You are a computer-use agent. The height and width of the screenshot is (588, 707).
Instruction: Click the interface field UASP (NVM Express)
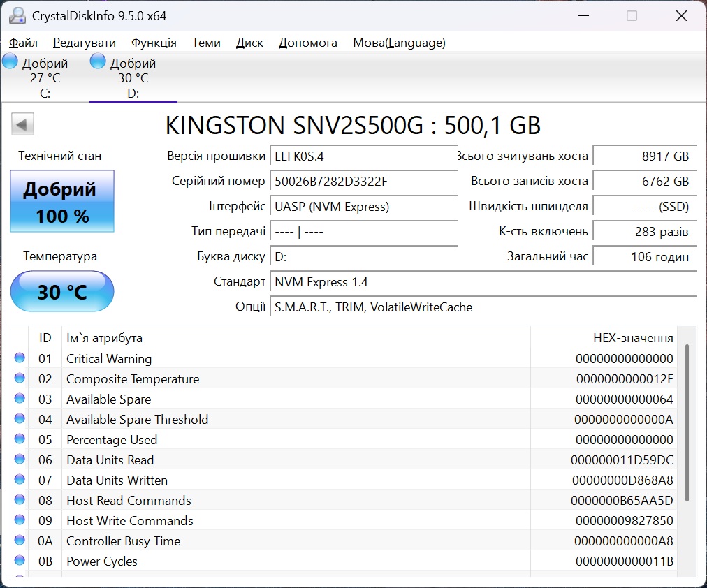click(x=363, y=207)
